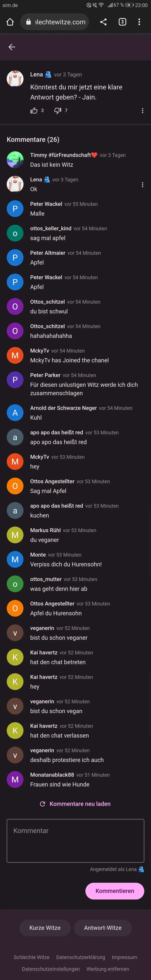151x980 pixels.
Task: Open options menu for the joke post
Action: [142, 111]
